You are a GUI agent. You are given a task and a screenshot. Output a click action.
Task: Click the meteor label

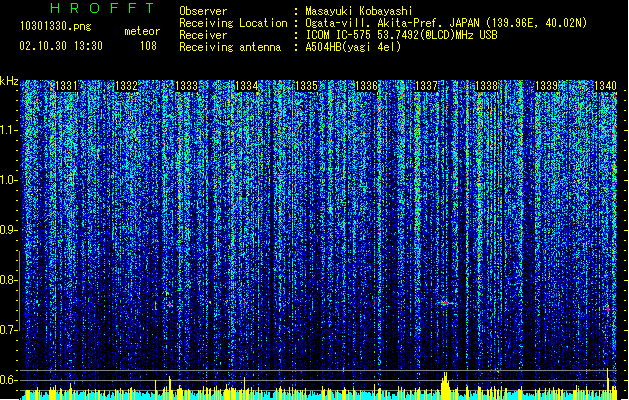(142, 31)
